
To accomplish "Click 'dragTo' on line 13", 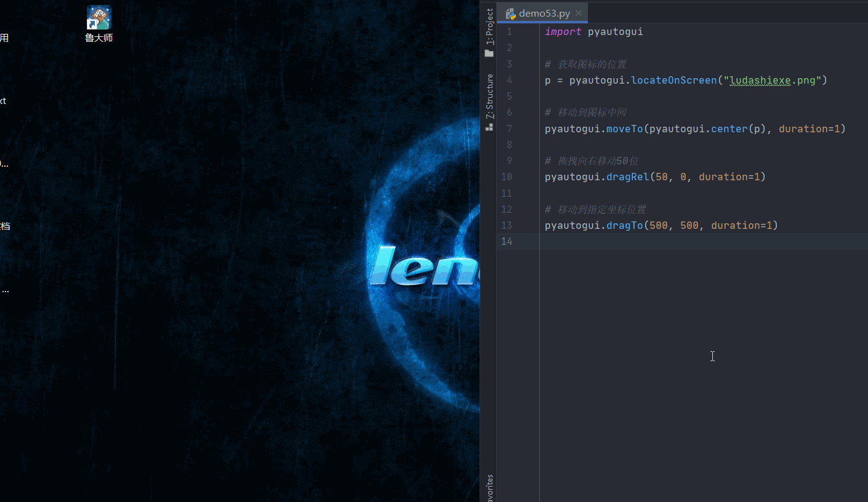I will click(625, 225).
